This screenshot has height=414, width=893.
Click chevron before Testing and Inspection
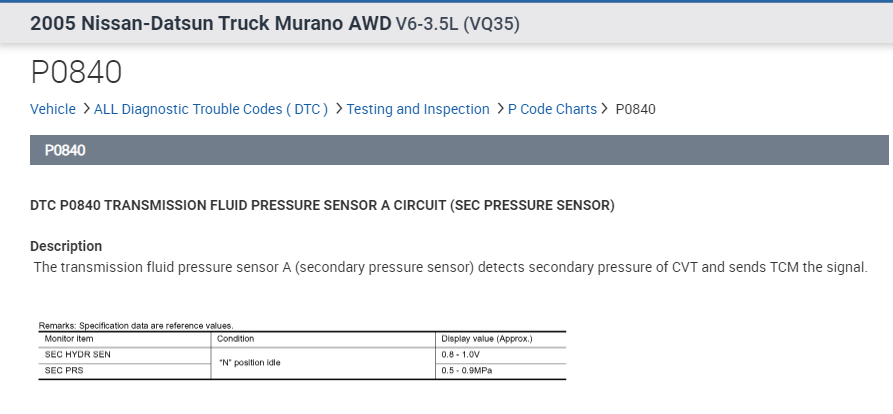338,109
